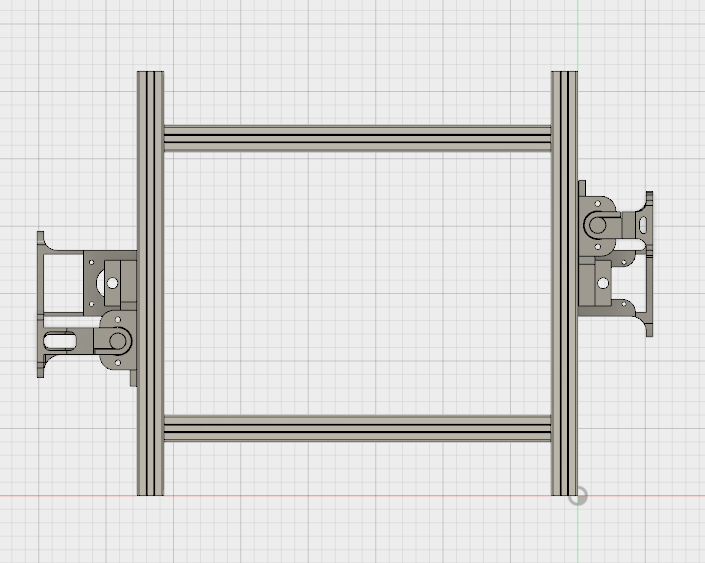The width and height of the screenshot is (705, 563).
Task: Select the oblong slot in left bracket
Action: (x=60, y=341)
